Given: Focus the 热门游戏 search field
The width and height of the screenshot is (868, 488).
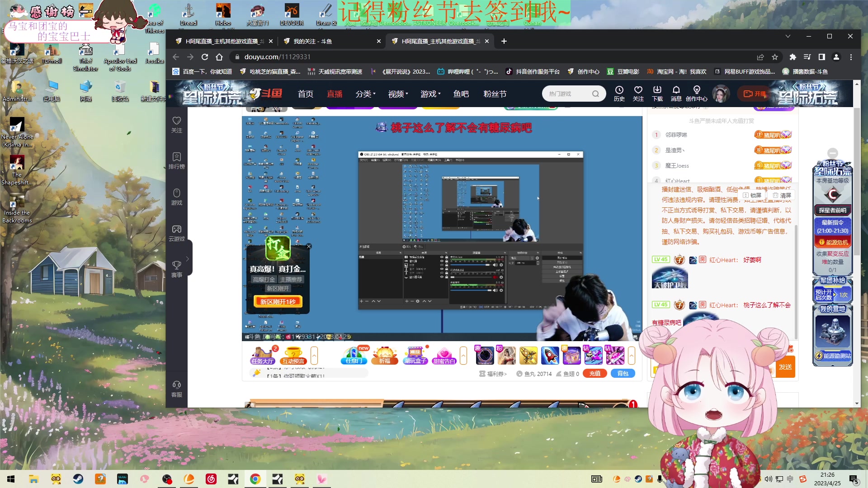Looking at the screenshot, I should [x=569, y=94].
